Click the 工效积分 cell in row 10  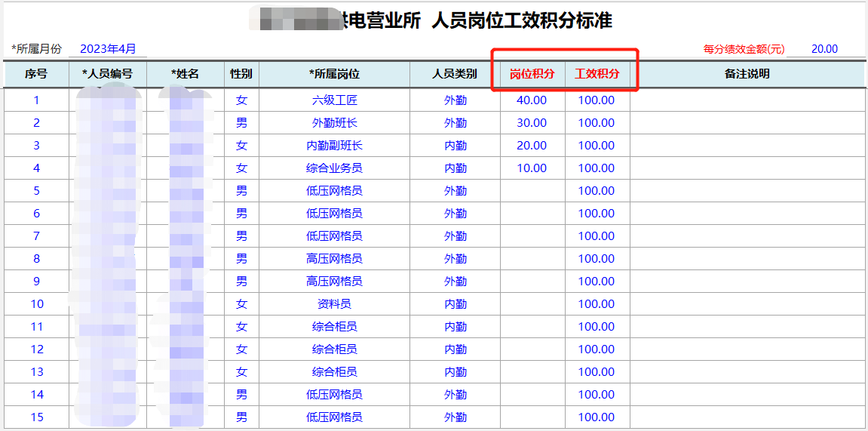pos(597,304)
